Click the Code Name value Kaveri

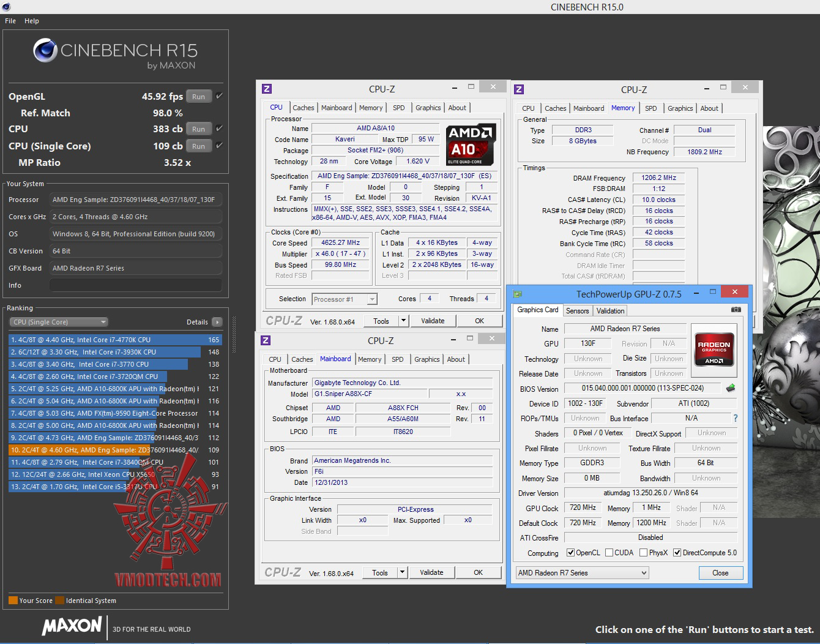click(345, 139)
